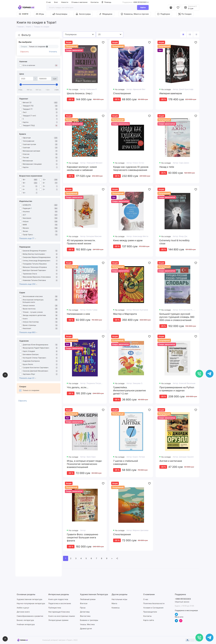The image size is (216, 644).
Task: Open the shopping cart basket icon
Action: (x=185, y=7)
